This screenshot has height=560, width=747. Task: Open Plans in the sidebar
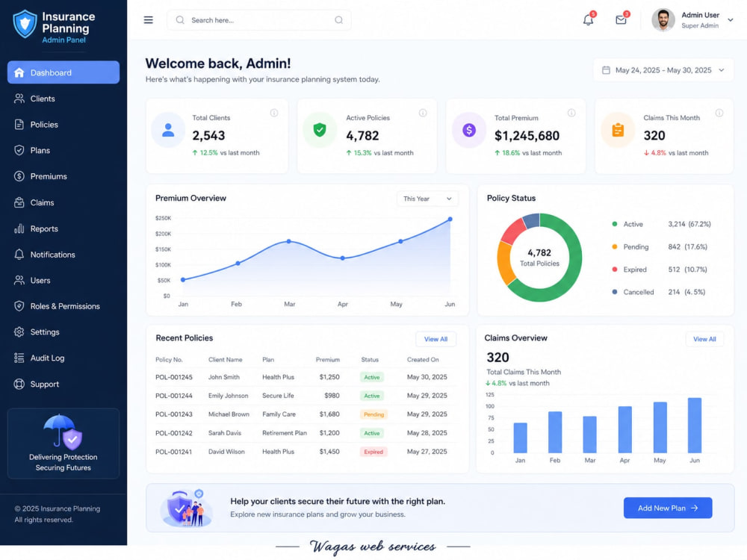click(x=63, y=151)
